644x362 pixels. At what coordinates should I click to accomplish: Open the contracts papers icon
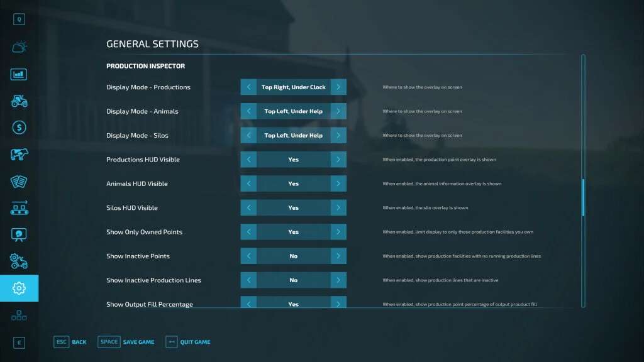[19, 182]
